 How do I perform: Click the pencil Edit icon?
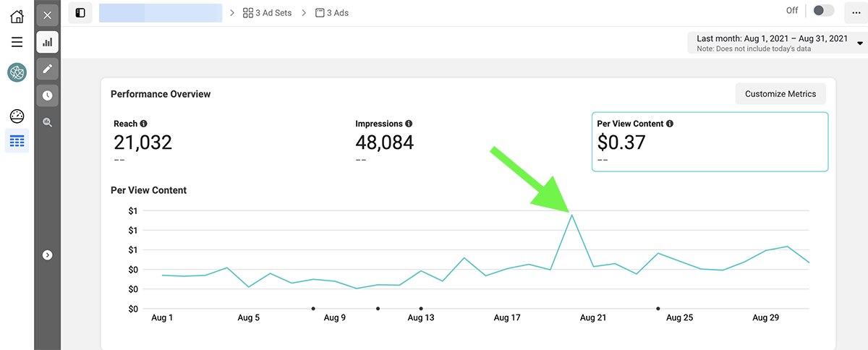coord(47,69)
